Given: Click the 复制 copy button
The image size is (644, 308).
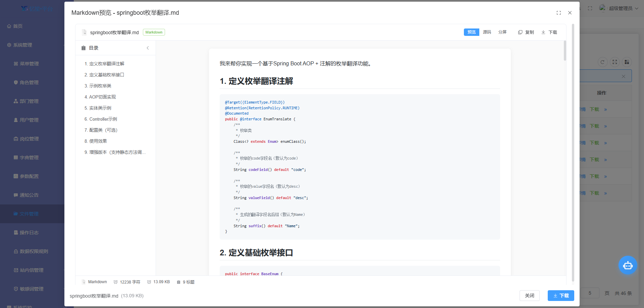Looking at the screenshot, I should (x=526, y=32).
